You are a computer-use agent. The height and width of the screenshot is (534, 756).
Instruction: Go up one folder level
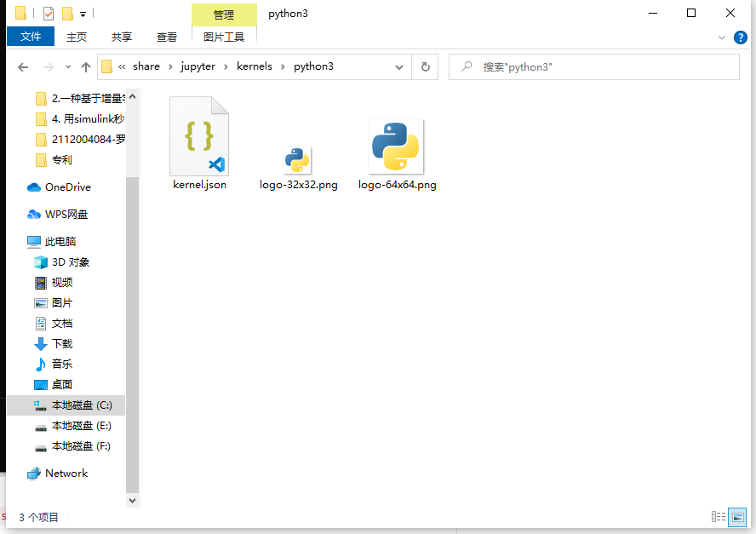[x=86, y=67]
